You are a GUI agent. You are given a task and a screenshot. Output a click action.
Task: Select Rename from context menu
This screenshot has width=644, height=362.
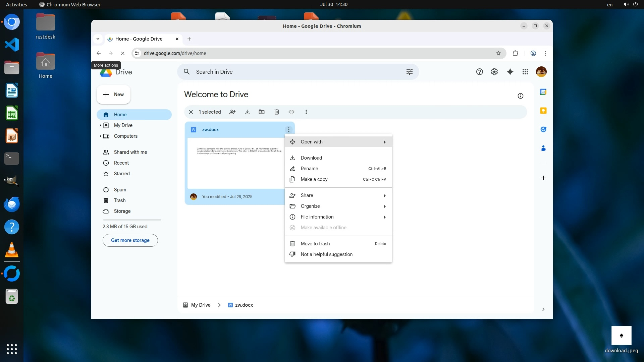pyautogui.click(x=309, y=169)
